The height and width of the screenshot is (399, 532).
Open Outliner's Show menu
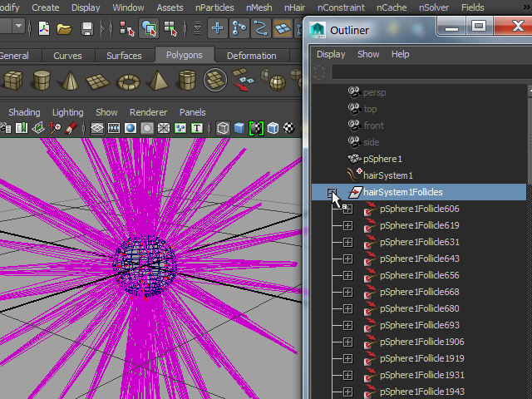tap(368, 54)
